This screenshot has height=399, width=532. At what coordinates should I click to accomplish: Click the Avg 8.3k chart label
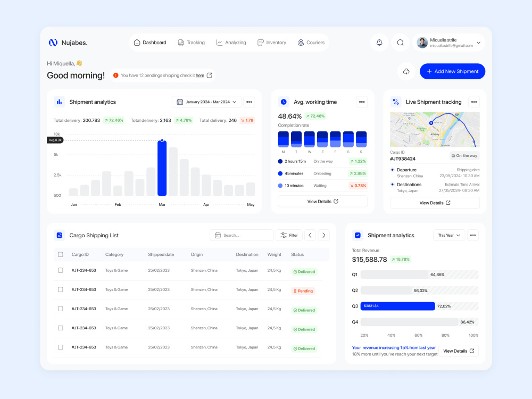tap(55, 140)
